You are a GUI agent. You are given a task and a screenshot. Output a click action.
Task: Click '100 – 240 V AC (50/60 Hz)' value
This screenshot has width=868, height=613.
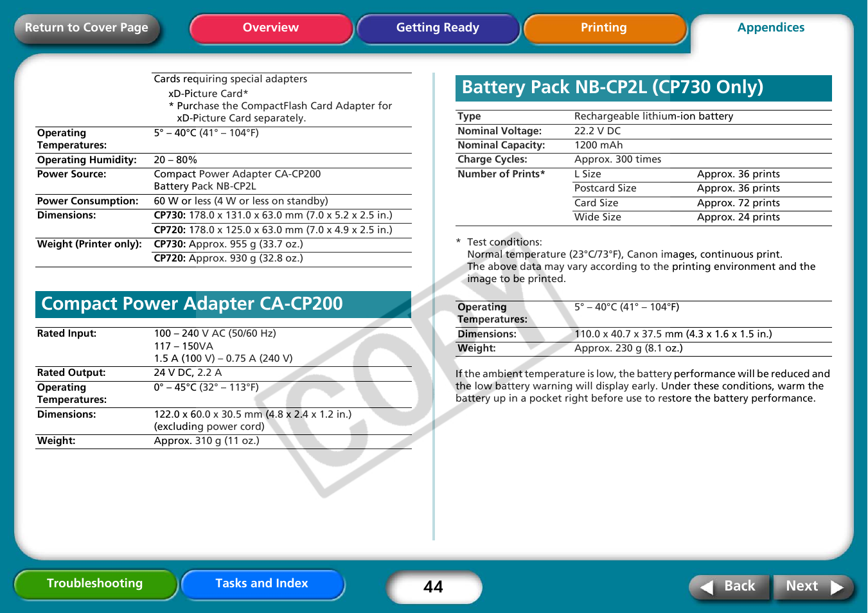(215, 333)
